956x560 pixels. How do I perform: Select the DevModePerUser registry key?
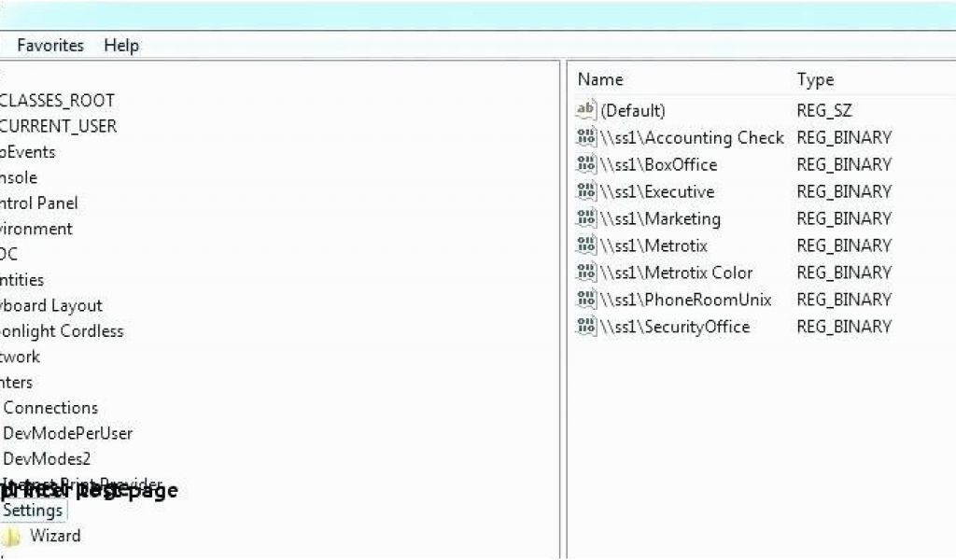(x=67, y=433)
